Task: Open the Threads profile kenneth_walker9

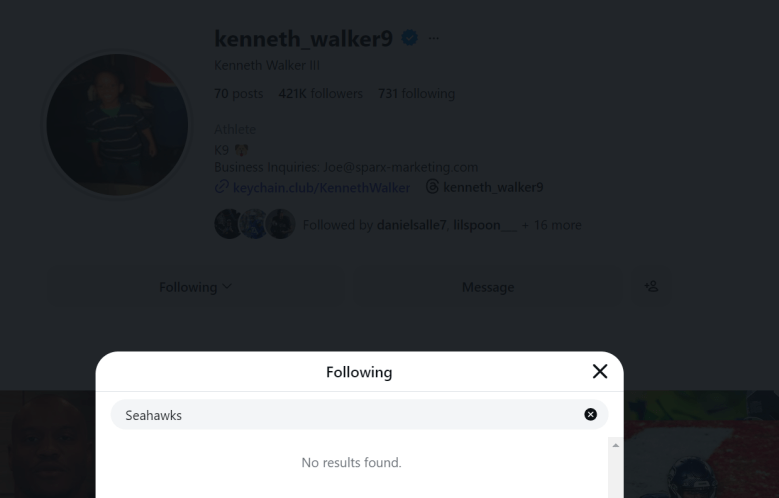Action: [484, 186]
